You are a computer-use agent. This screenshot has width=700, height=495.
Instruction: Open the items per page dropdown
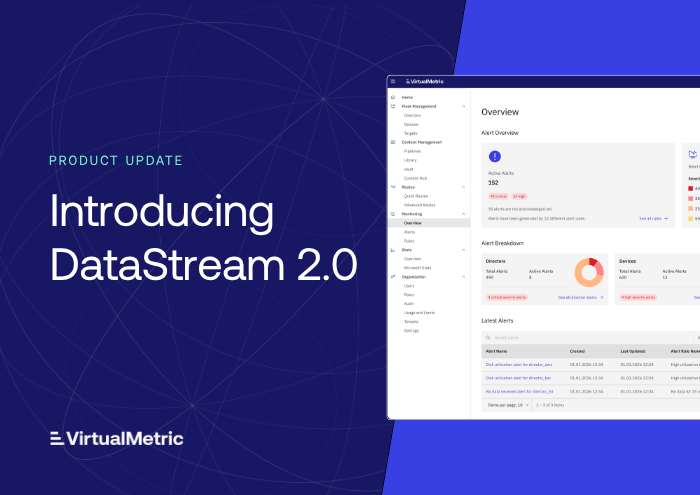(x=508, y=405)
